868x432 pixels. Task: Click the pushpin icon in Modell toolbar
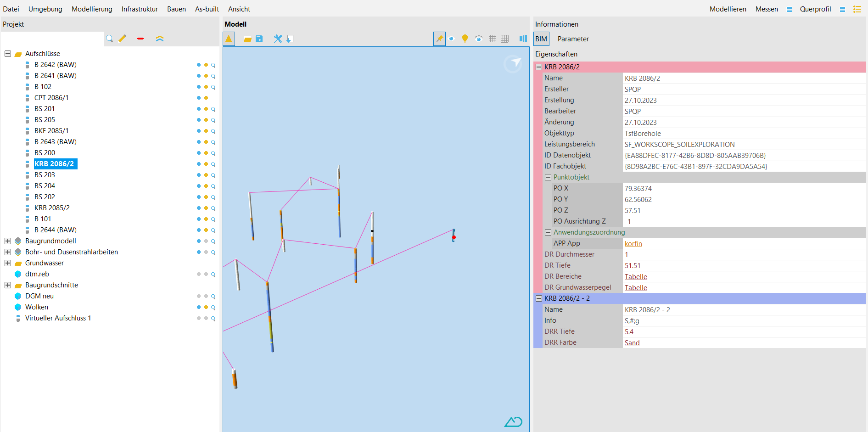439,39
